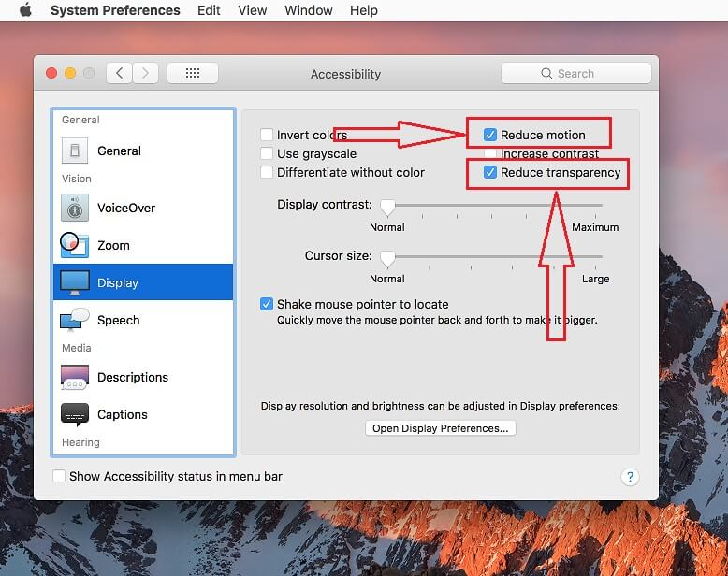Open the Edit menu
The image size is (728, 576).
point(209,10)
